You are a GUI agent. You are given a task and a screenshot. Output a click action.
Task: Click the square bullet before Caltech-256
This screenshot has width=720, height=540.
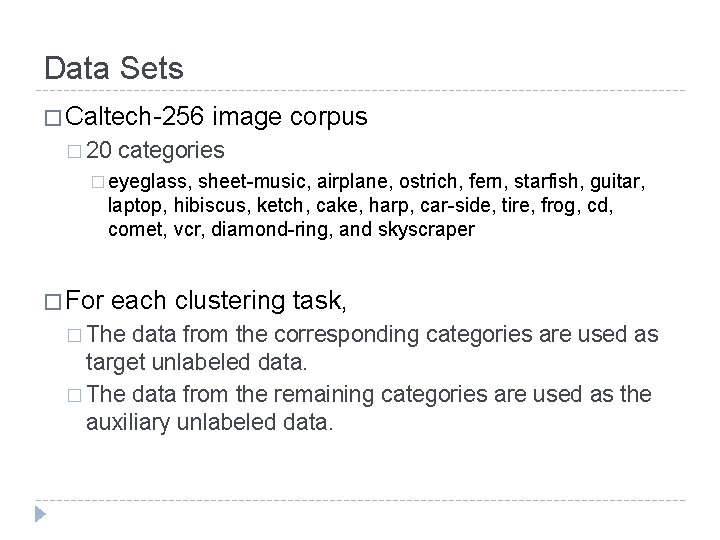tap(52, 119)
